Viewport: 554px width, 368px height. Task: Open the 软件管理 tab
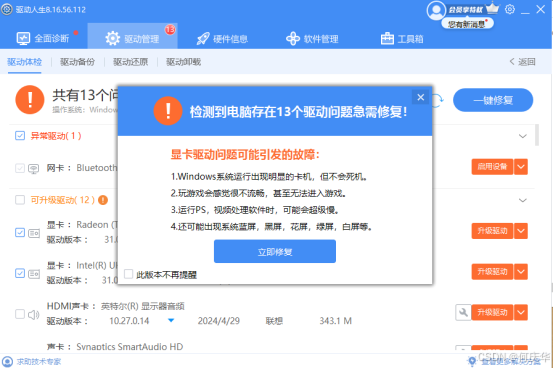(x=312, y=38)
